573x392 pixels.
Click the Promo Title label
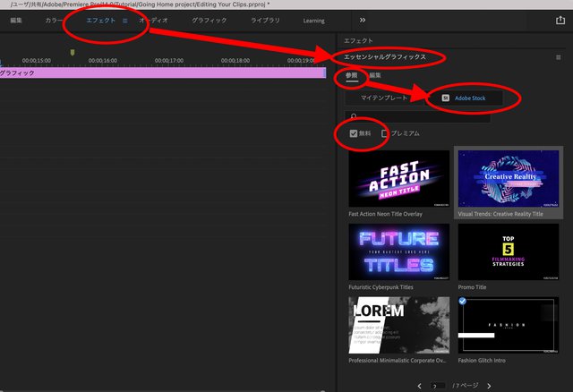coord(472,287)
